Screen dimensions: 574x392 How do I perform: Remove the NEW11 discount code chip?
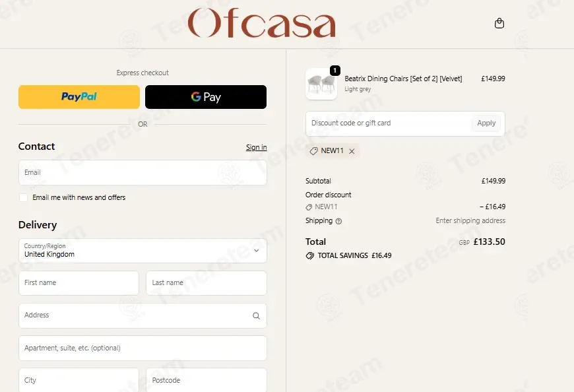click(352, 151)
